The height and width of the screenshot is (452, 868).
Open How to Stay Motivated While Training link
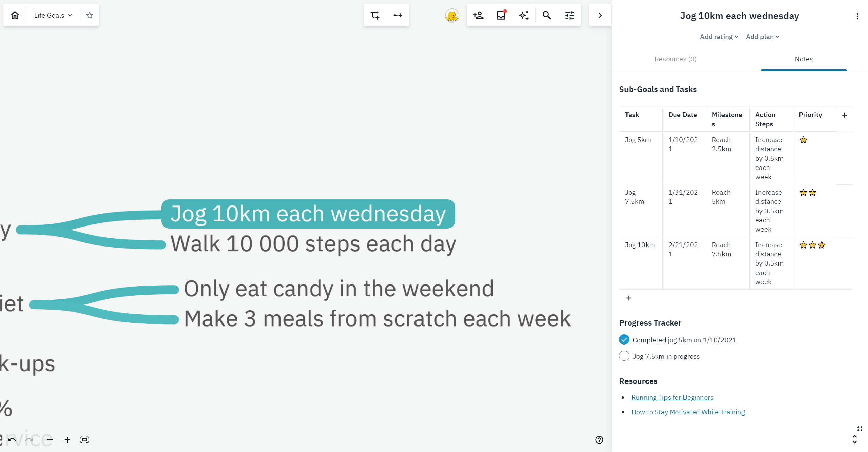click(x=688, y=412)
